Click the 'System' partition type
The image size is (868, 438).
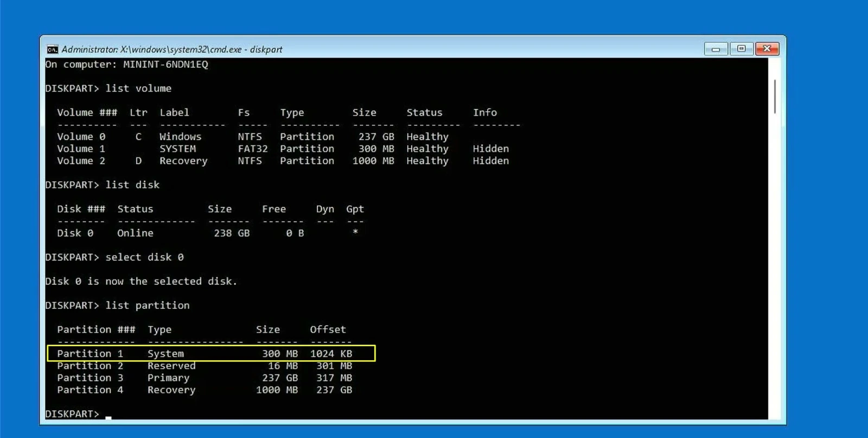[x=165, y=353]
